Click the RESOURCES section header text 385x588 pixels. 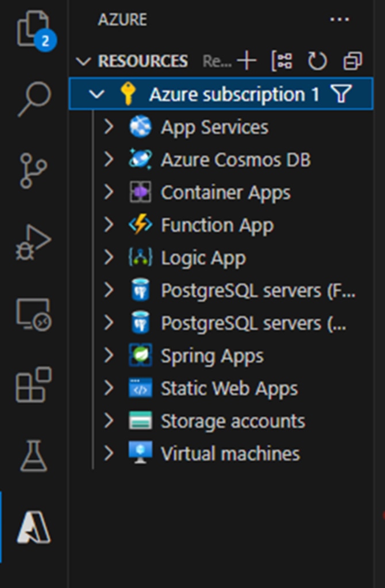point(143,61)
